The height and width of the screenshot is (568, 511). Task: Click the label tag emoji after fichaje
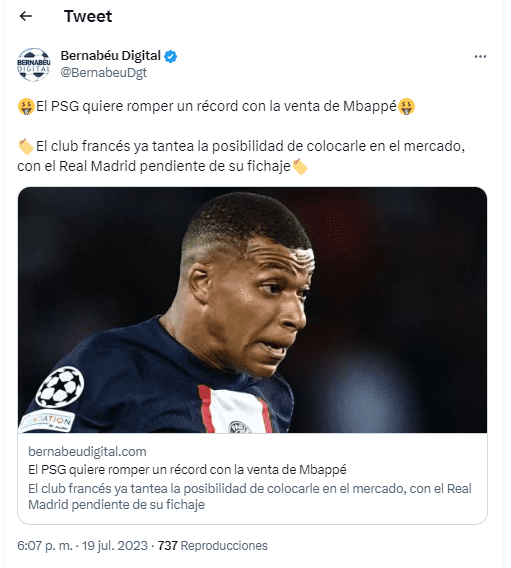click(x=300, y=167)
